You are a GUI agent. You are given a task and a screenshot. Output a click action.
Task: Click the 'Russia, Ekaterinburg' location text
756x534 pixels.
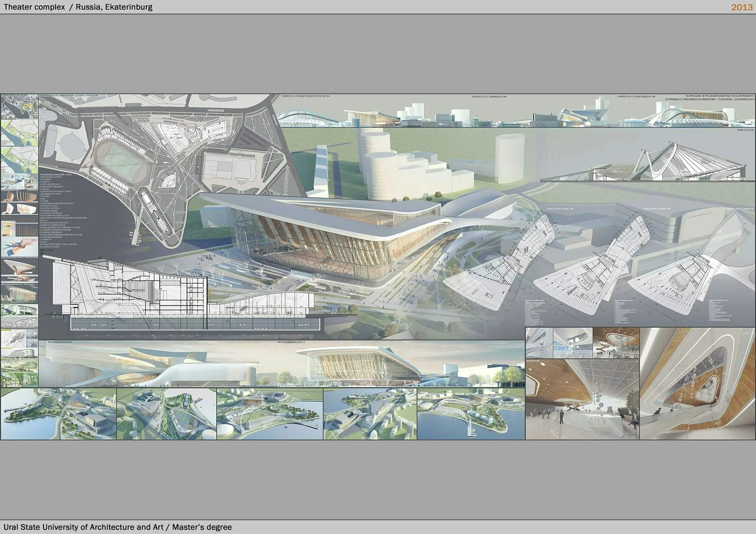tap(114, 7)
